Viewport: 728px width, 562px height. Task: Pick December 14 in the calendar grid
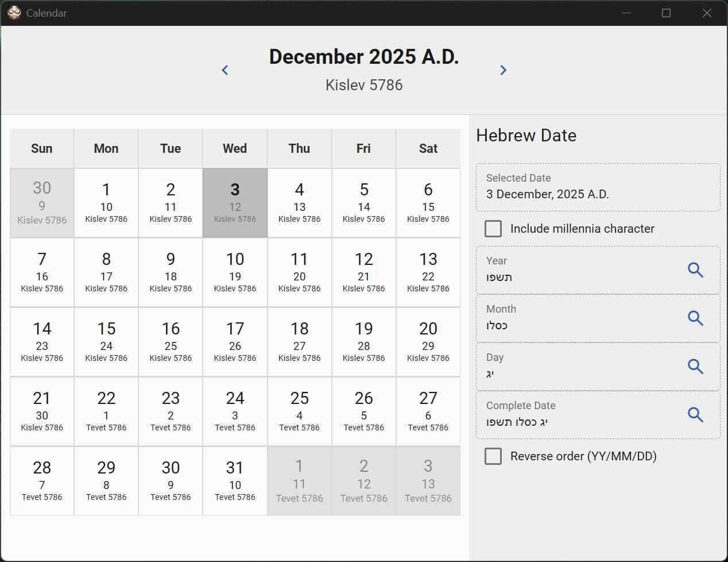(x=42, y=342)
